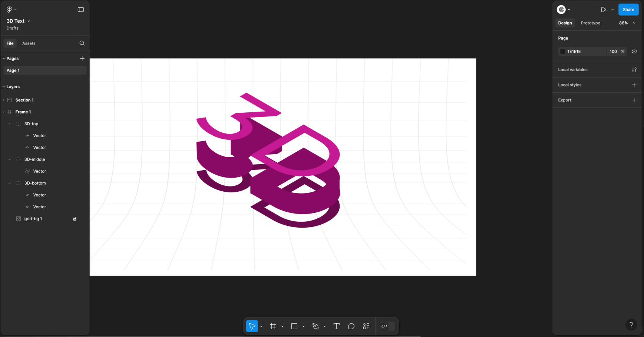The height and width of the screenshot is (337, 644).
Task: Add a new page with plus icon
Action: [82, 59]
